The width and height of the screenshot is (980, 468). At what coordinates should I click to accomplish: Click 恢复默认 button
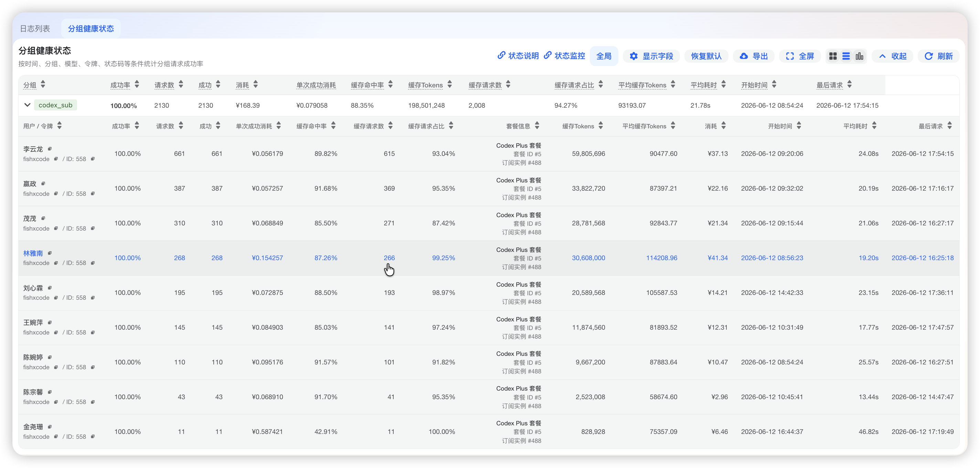[706, 56]
